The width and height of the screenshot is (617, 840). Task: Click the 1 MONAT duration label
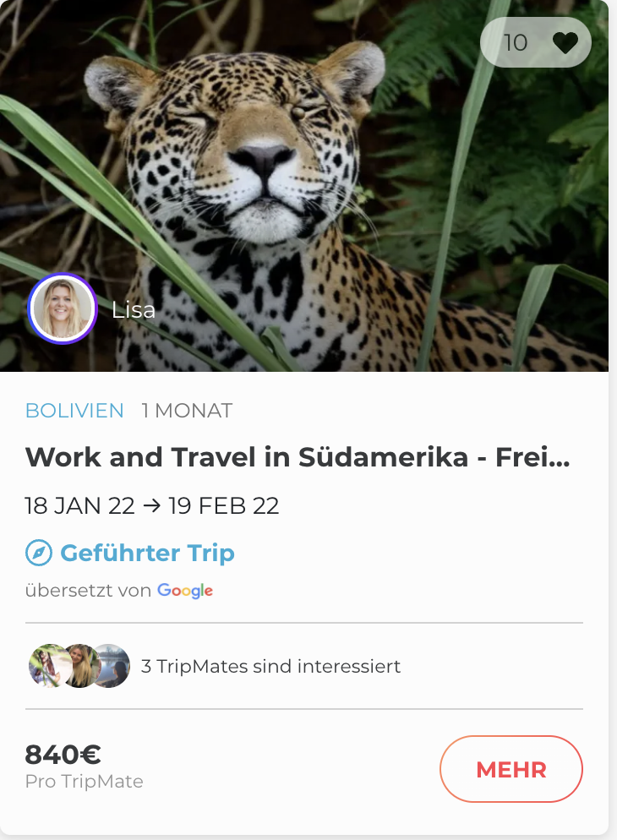tap(187, 412)
